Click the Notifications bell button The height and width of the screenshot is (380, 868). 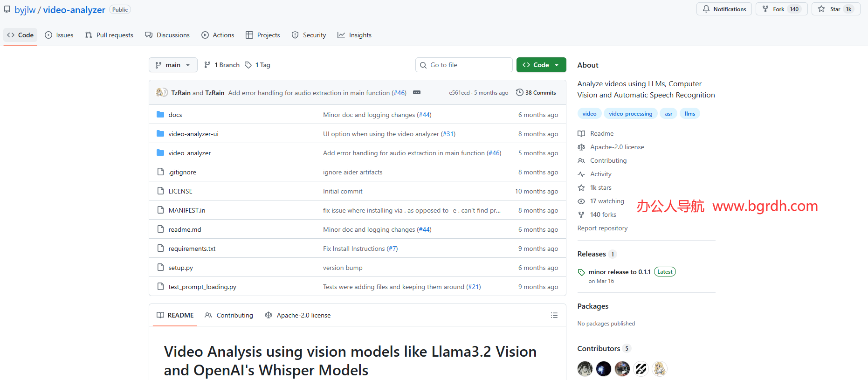coord(724,9)
